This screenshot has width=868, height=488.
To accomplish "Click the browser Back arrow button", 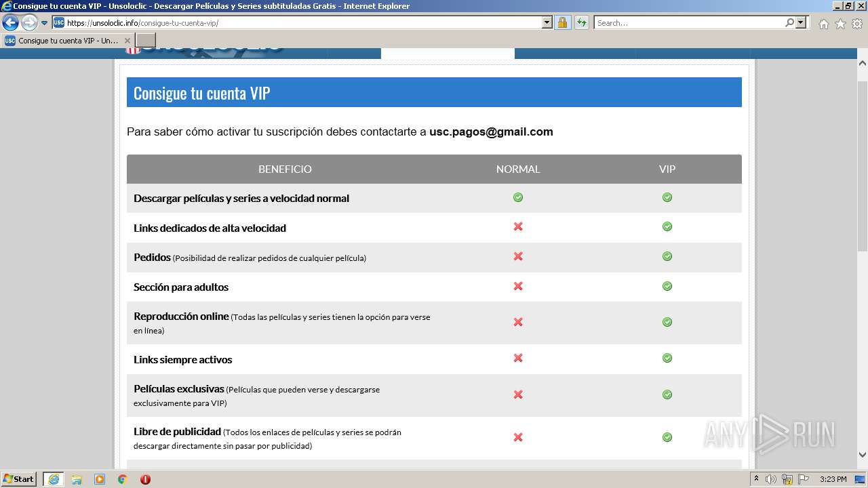I will point(10,23).
